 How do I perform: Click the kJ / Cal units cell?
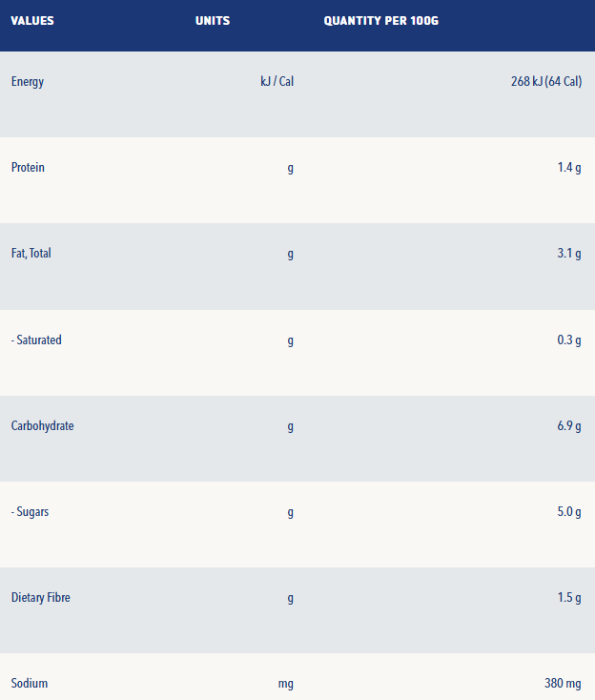tap(277, 81)
